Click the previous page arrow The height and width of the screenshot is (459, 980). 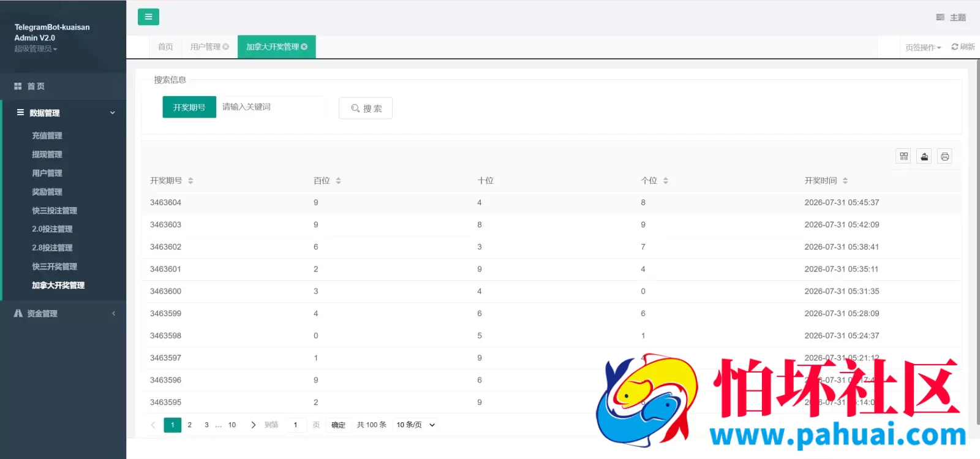153,425
